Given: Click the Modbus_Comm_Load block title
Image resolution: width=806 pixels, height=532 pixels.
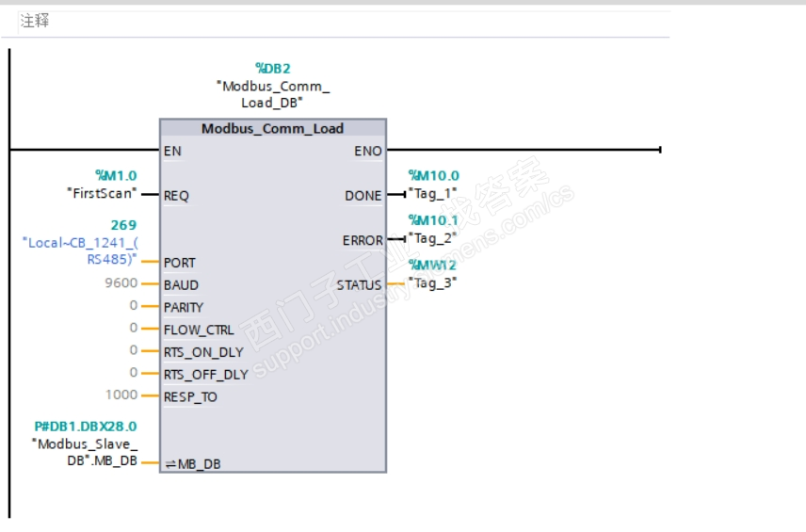Looking at the screenshot, I should [272, 128].
